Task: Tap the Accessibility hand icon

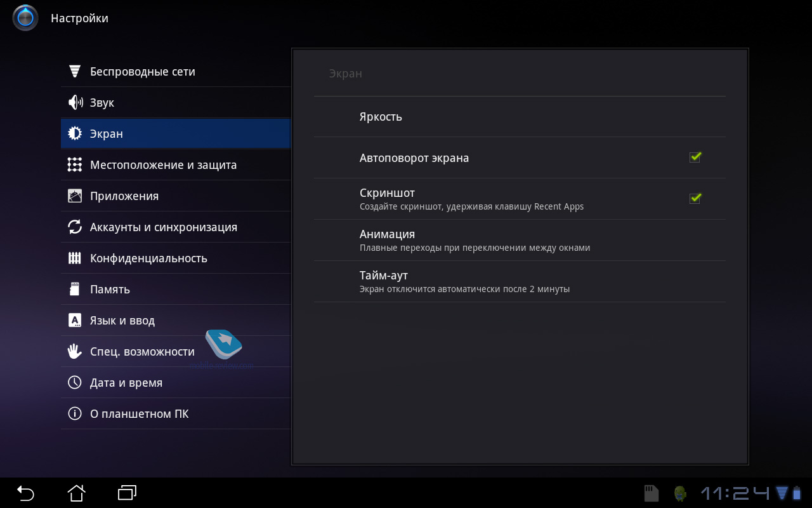Action: click(75, 351)
